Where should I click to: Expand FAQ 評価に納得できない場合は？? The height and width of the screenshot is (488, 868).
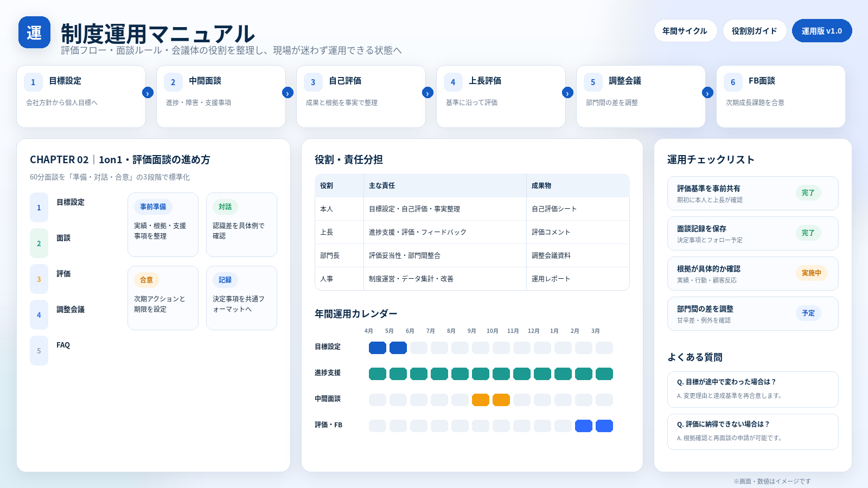[x=752, y=432]
